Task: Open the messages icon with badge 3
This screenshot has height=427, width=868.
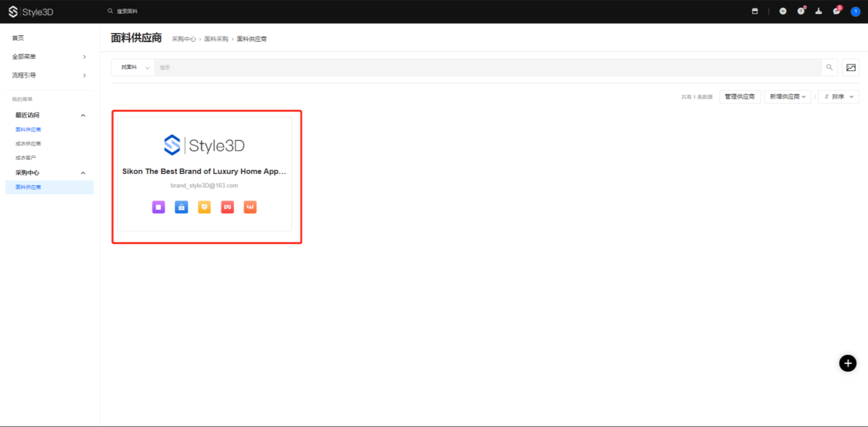Action: [837, 11]
